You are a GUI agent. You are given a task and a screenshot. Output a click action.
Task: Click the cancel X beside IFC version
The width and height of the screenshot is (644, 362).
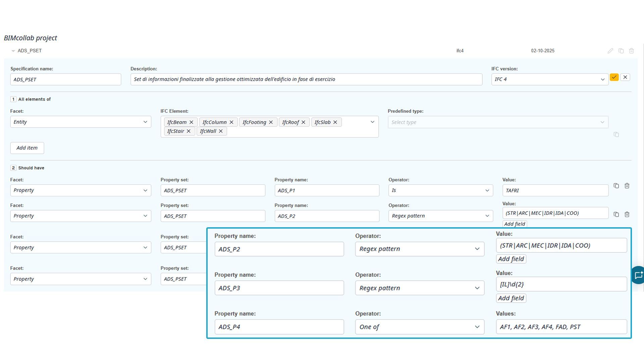coord(625,77)
